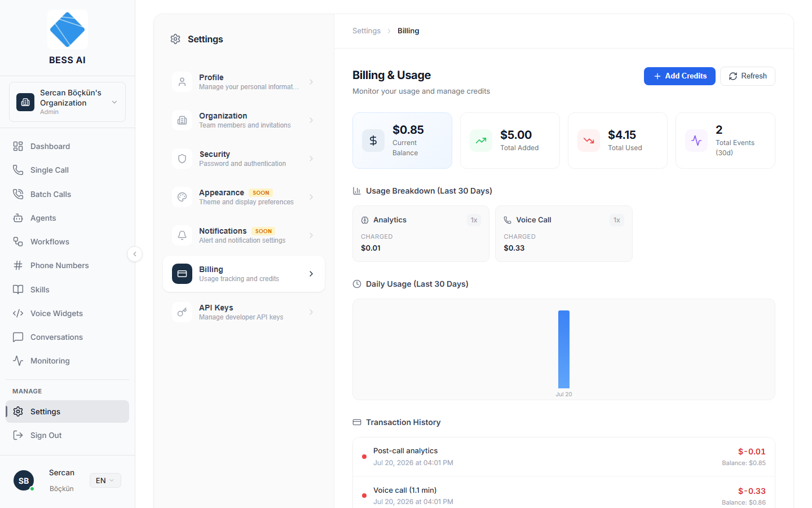Expand Appearance row chevron
Image resolution: width=812 pixels, height=508 pixels.
(x=311, y=197)
